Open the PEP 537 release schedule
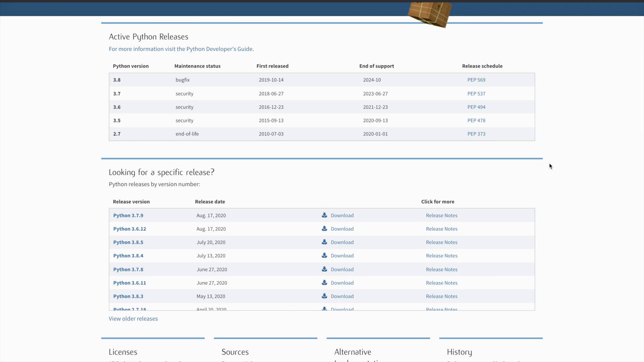This screenshot has height=362, width=644. pos(476,94)
